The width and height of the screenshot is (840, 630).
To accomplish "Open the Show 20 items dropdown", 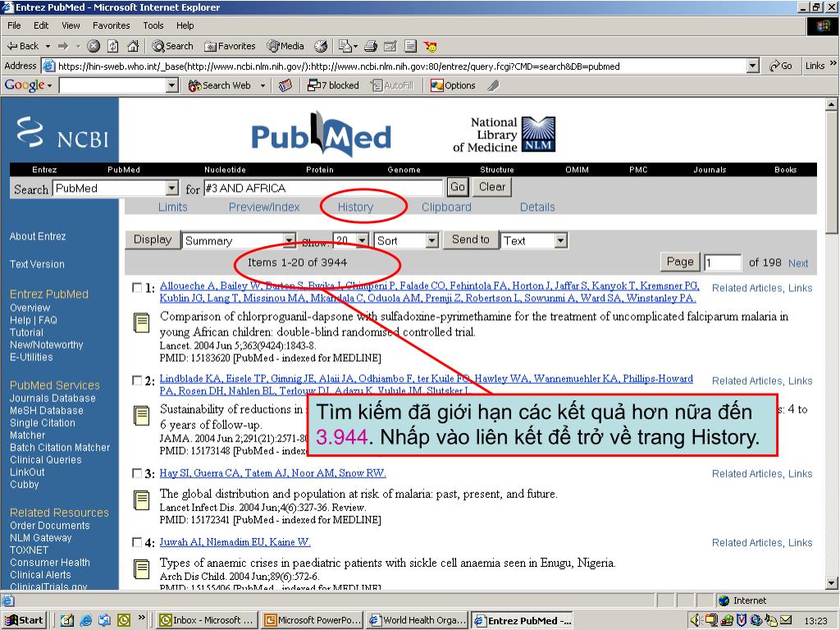I will coord(363,240).
